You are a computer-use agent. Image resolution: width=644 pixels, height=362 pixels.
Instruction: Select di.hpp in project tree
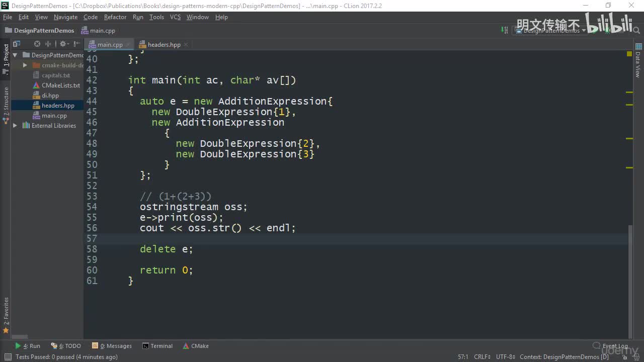coord(50,96)
